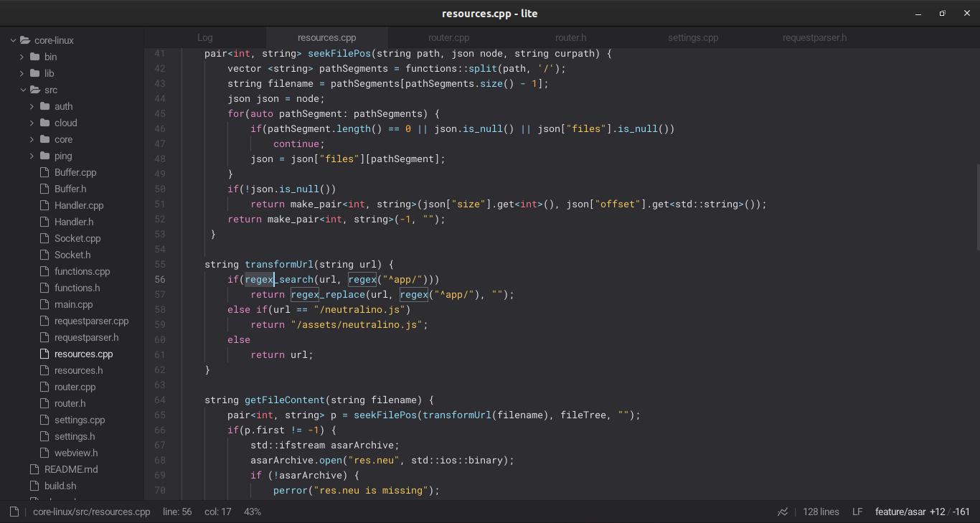Viewport: 980px width, 523px height.
Task: Click the functions.cpp file icon
Action: click(x=44, y=271)
